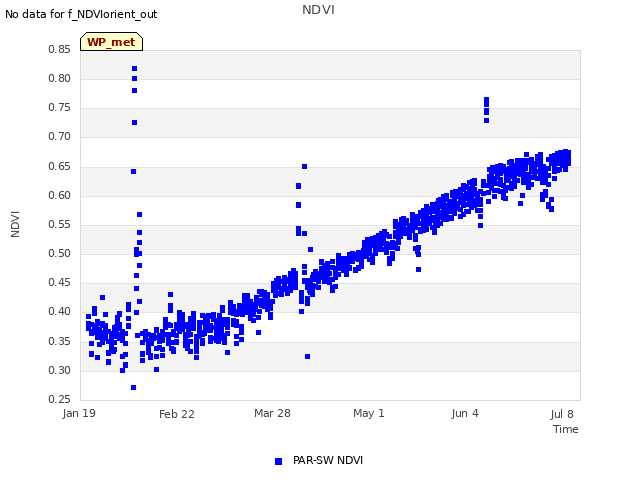
Task: Click the NDVI chart title
Action: tap(318, 10)
